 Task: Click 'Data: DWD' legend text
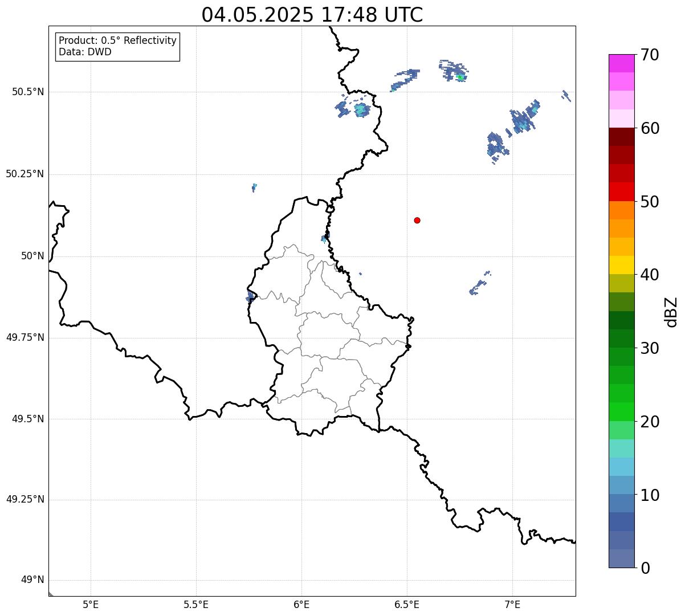pyautogui.click(x=85, y=52)
